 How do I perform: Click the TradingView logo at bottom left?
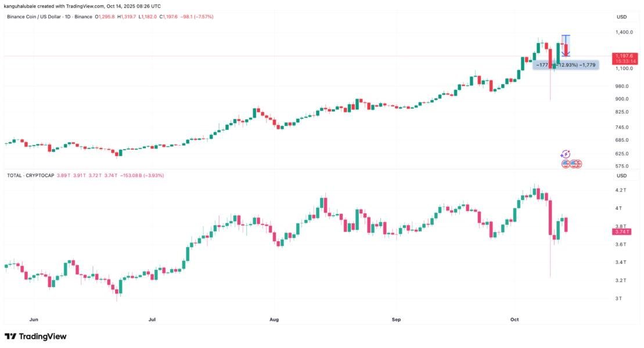pos(35,336)
